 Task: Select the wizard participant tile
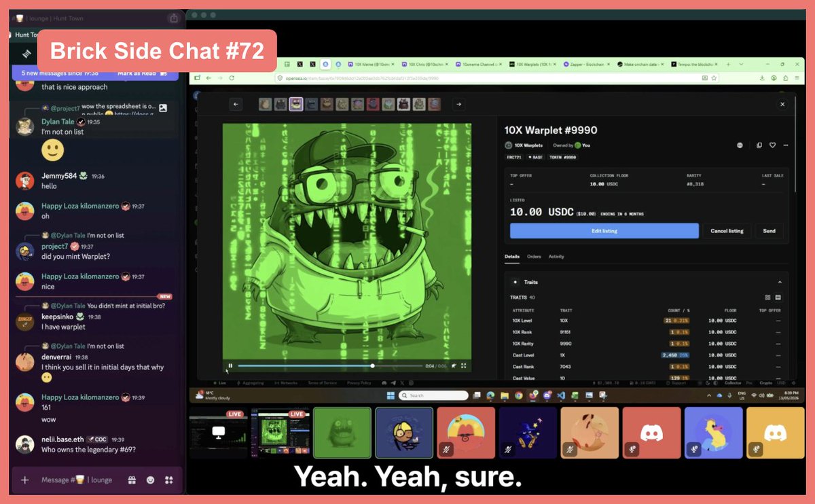tap(528, 433)
